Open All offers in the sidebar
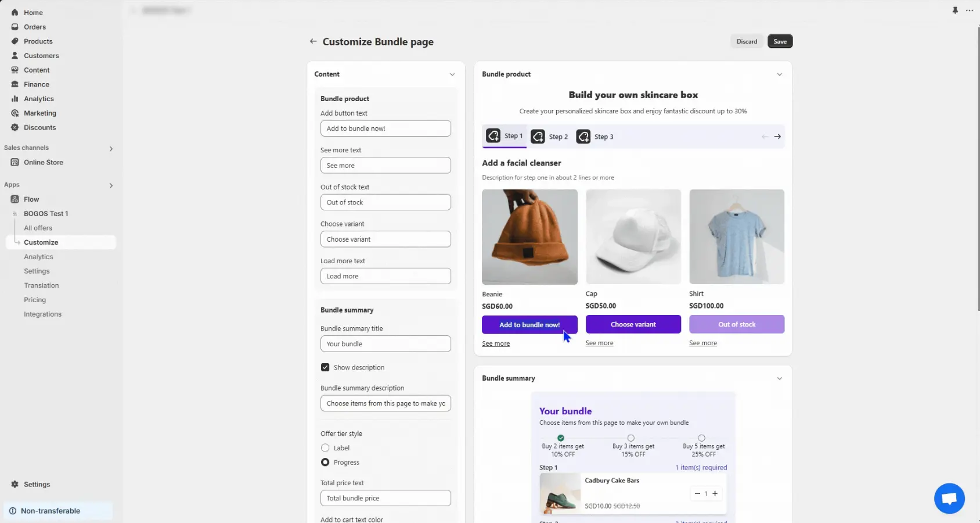This screenshot has height=523, width=980. [38, 228]
